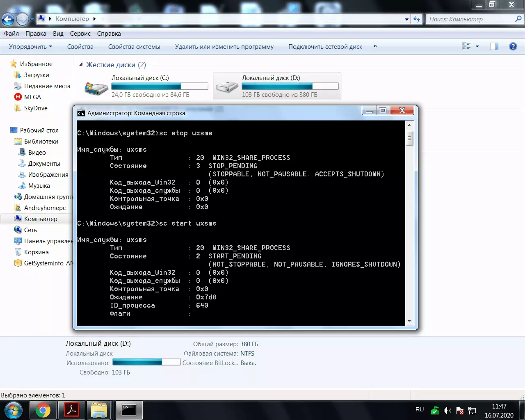
Task: Select Загрузки in the sidebar
Action: click(32, 75)
